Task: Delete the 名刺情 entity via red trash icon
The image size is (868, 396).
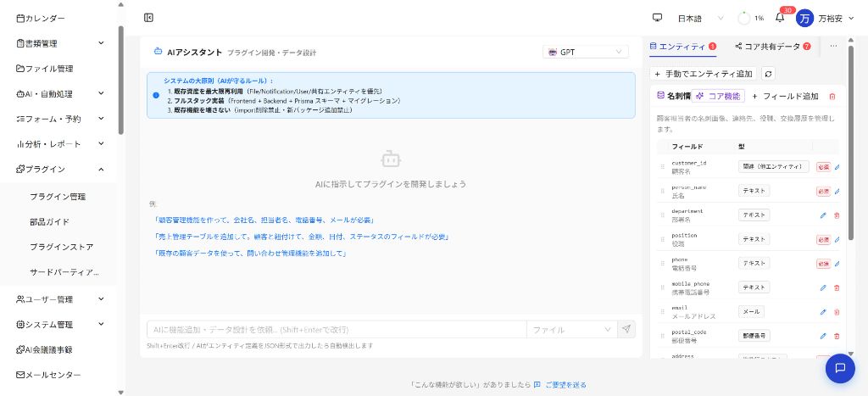Action: pos(832,97)
